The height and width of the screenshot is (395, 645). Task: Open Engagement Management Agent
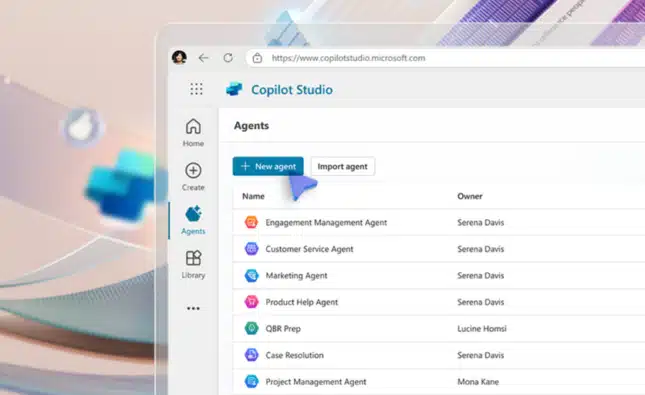coord(326,223)
